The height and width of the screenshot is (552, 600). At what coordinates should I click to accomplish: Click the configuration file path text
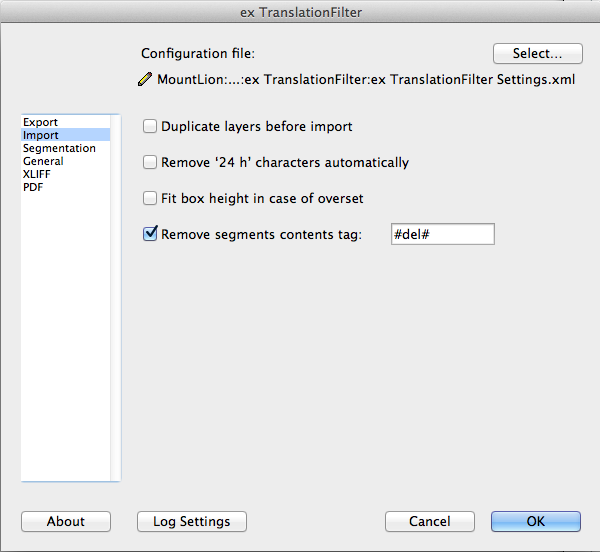click(x=366, y=80)
